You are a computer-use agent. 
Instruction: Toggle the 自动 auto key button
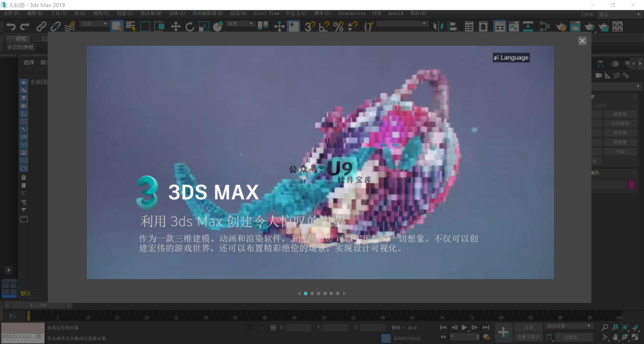(x=528, y=327)
